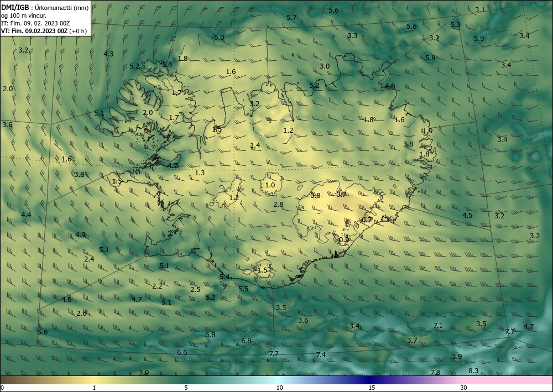Click the map value 1.3
The width and height of the screenshot is (553, 392).
click(200, 173)
